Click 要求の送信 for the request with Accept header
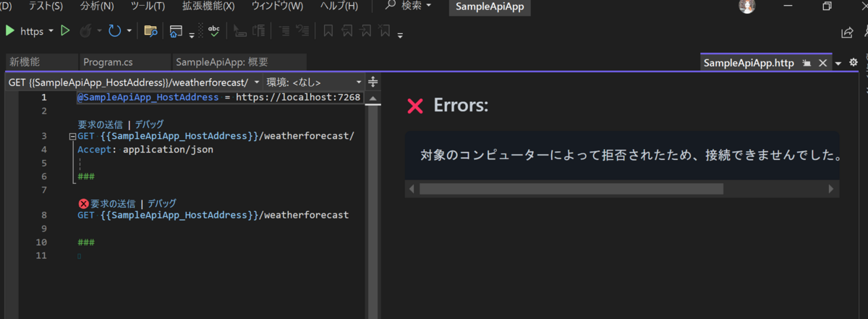 point(100,124)
